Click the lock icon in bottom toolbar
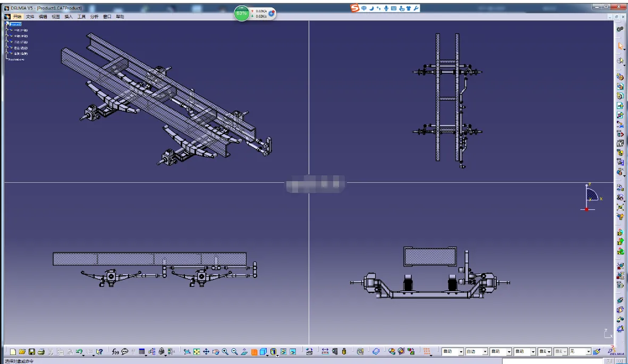This screenshot has height=364, width=628. pos(162,352)
